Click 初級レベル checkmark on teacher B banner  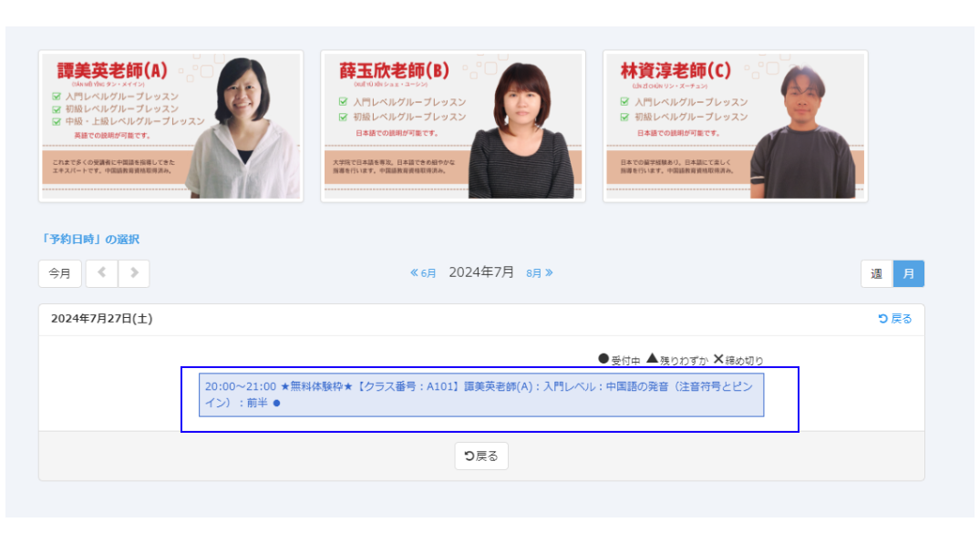click(x=343, y=117)
